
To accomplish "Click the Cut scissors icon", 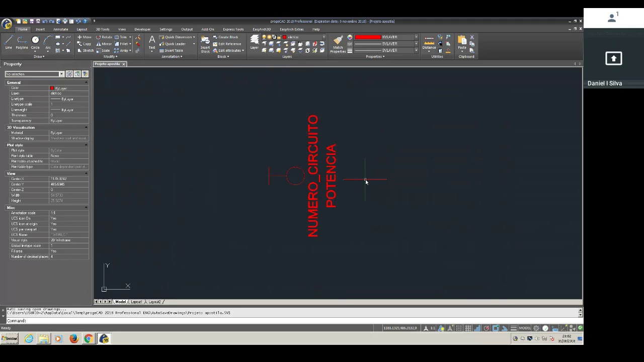I will (472, 37).
